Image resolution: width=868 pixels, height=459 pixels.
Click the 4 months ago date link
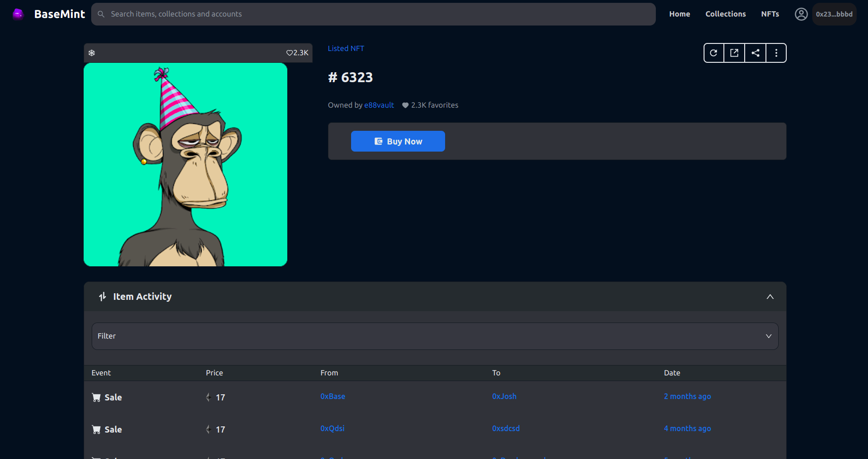(688, 429)
